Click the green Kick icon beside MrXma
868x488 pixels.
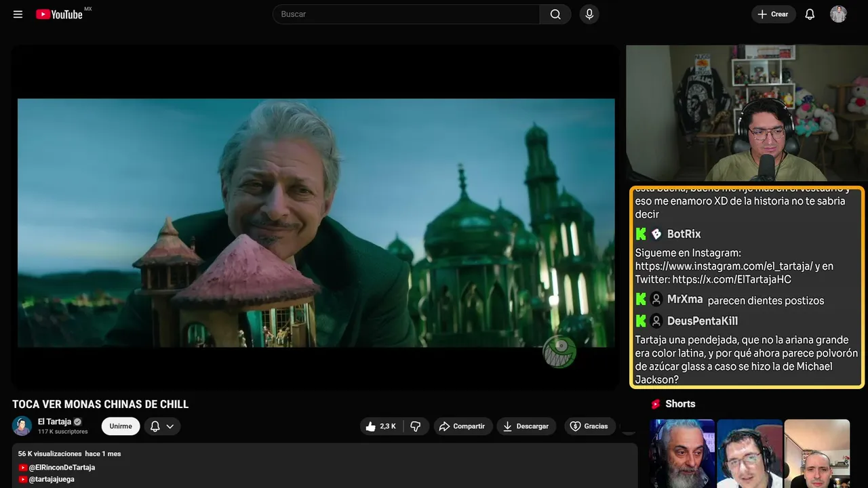point(641,299)
